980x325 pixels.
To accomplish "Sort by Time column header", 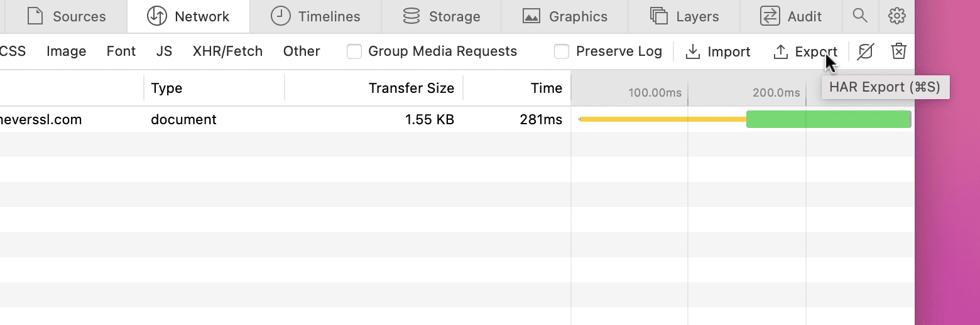I will pyautogui.click(x=546, y=88).
